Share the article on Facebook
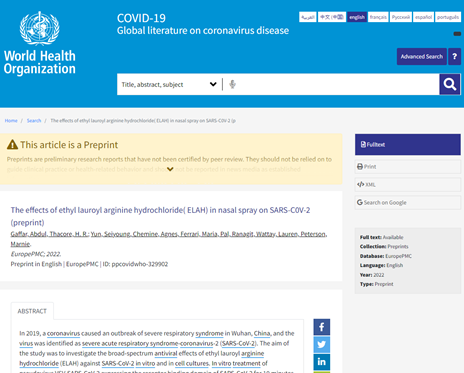This screenshot has height=373, width=464. tap(322, 327)
